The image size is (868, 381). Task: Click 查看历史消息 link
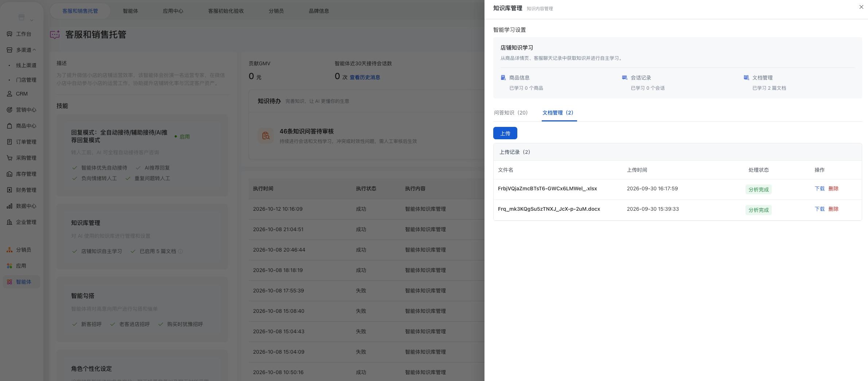click(x=365, y=77)
